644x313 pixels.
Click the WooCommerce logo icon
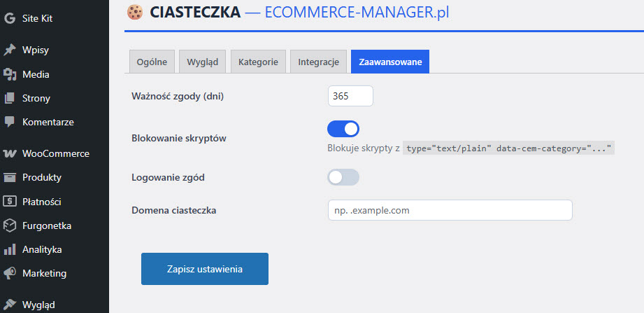(x=10, y=153)
